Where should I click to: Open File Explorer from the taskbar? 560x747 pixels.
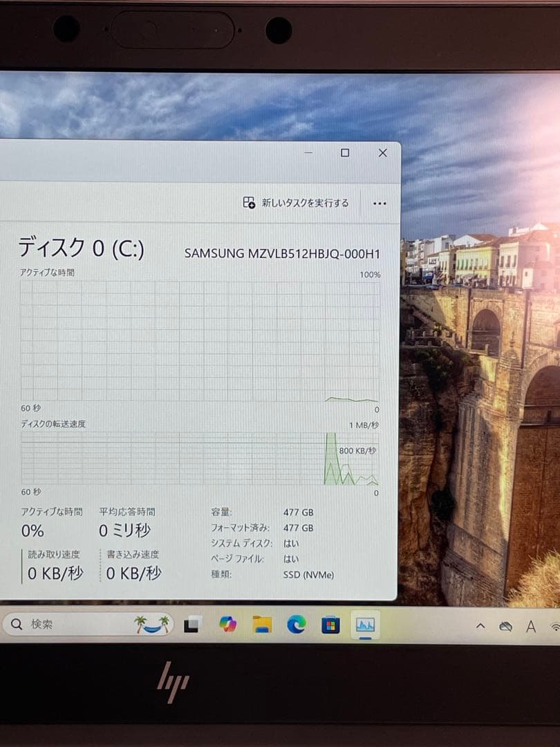261,626
